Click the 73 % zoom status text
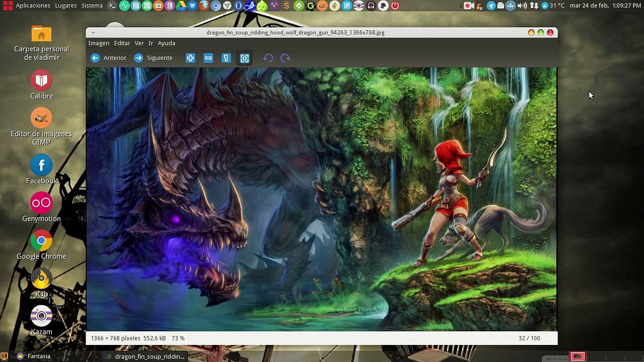This screenshot has height=362, width=644. 178,338
